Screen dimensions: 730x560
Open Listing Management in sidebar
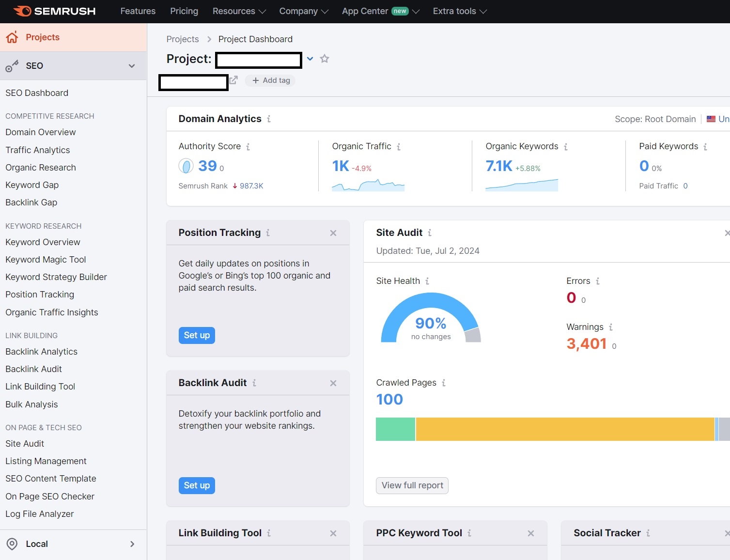[x=46, y=461]
